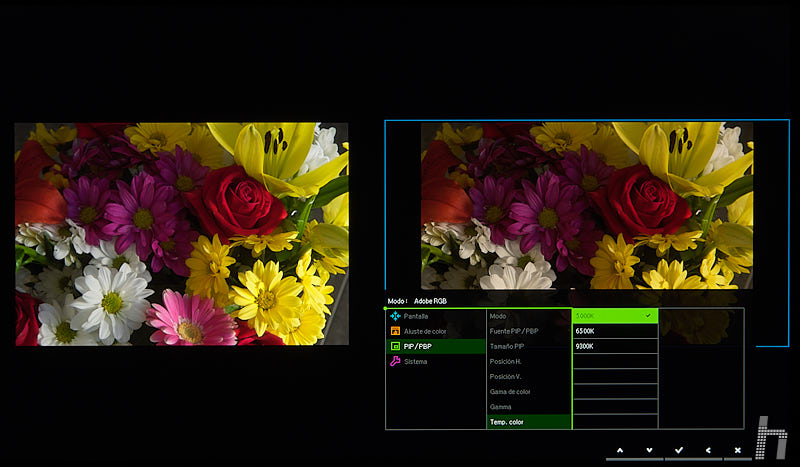The height and width of the screenshot is (467, 800).
Task: Click the Sistema wrench icon
Action: (395, 361)
